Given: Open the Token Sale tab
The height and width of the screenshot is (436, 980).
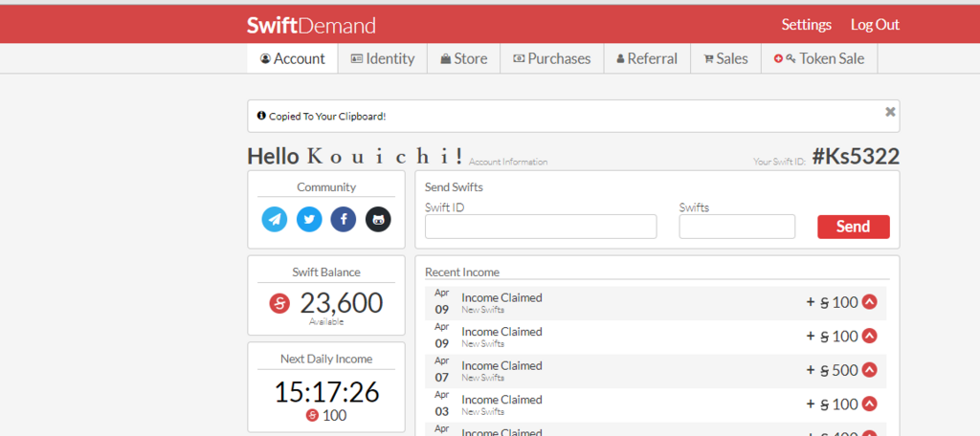Looking at the screenshot, I should coord(819,58).
